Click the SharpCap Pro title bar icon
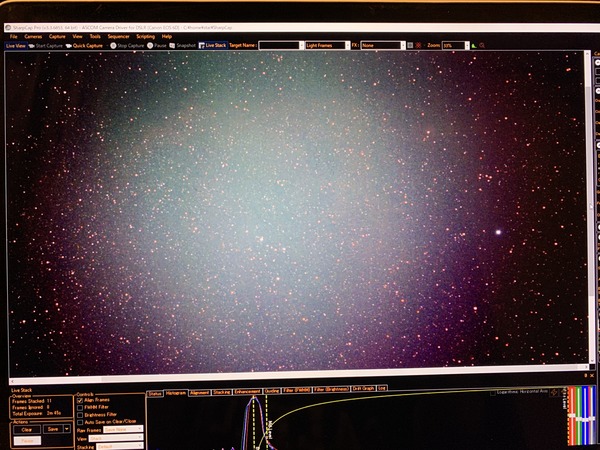600x450 pixels. tap(8, 28)
